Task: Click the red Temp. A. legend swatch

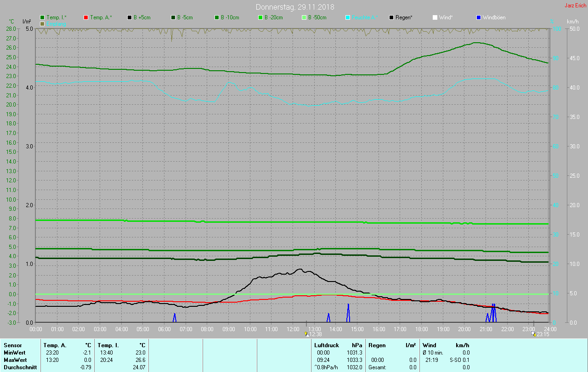Action: [x=86, y=17]
